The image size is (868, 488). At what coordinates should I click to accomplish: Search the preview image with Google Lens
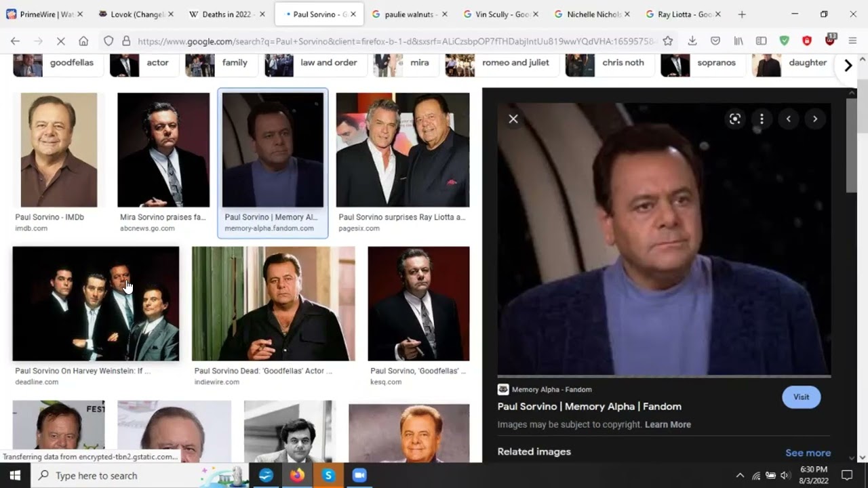click(734, 119)
